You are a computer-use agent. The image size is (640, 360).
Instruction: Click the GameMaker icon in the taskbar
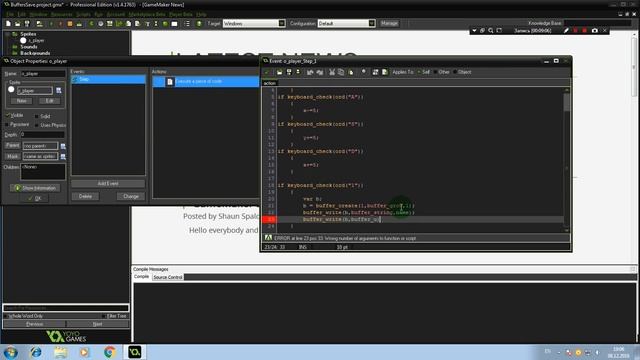click(134, 352)
